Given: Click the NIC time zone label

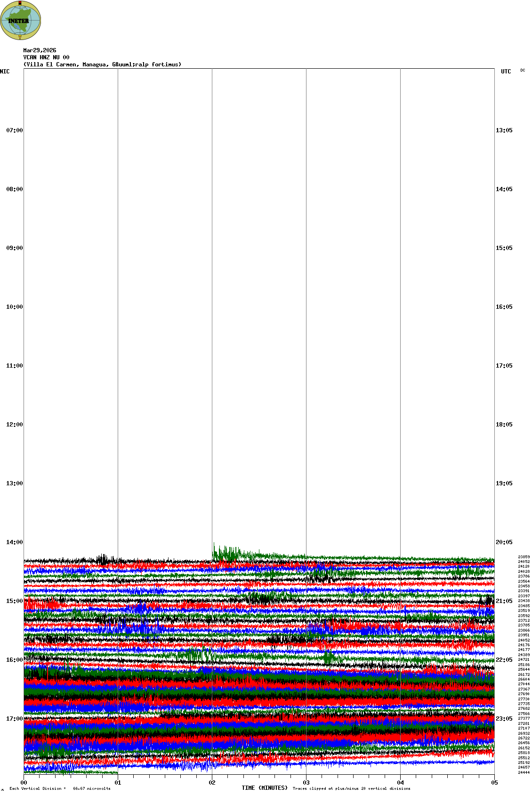Looking at the screenshot, I should coord(5,72).
